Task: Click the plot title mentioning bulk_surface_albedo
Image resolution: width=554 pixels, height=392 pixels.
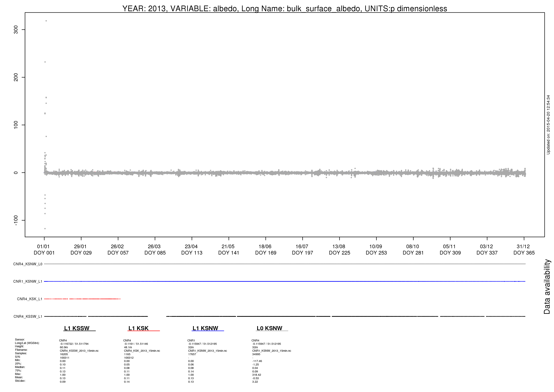Action: [285, 8]
